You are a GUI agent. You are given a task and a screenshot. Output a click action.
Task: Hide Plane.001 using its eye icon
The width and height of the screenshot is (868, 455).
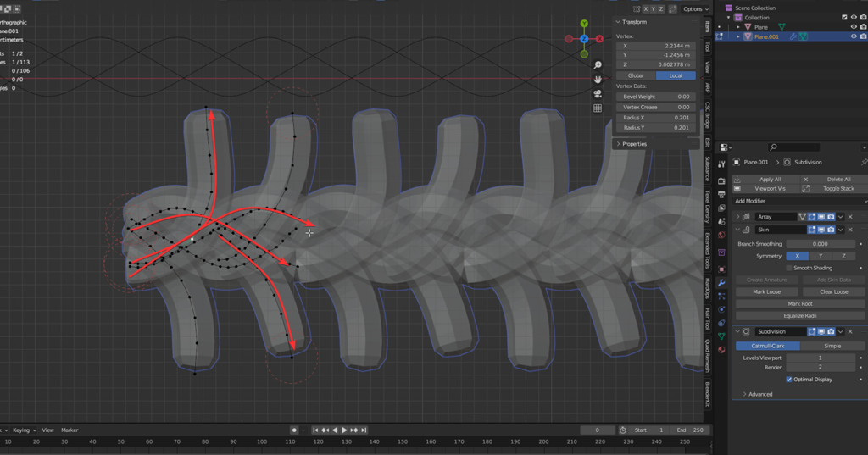click(x=854, y=37)
